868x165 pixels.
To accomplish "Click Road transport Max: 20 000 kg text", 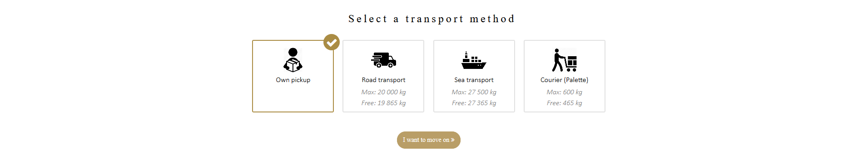I will click(383, 92).
